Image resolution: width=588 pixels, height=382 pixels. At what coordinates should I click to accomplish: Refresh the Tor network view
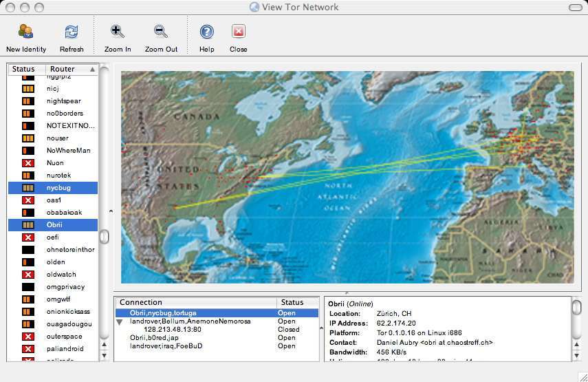pyautogui.click(x=72, y=32)
